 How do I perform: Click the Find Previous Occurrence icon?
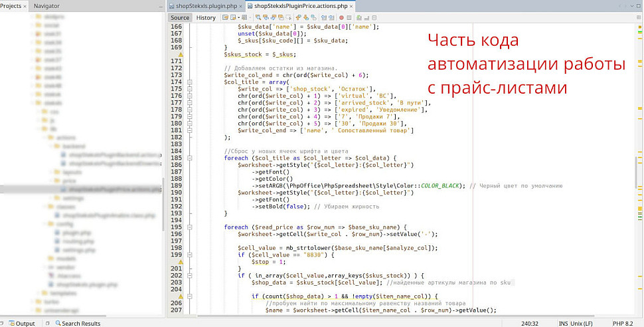pyautogui.click(x=266, y=18)
